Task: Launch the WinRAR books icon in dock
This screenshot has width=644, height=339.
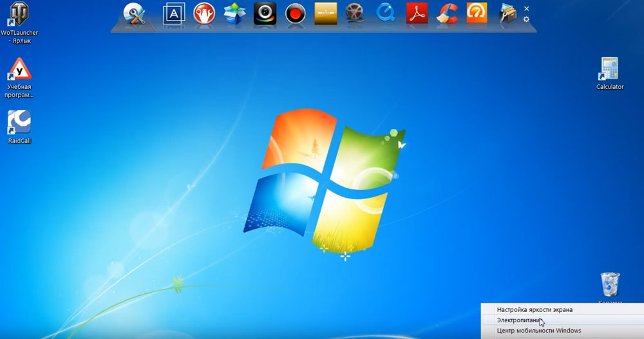Action: click(507, 14)
